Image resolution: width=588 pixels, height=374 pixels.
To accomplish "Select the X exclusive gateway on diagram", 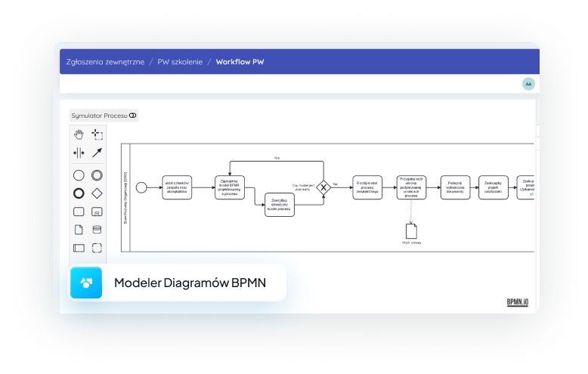I will click(x=324, y=187).
